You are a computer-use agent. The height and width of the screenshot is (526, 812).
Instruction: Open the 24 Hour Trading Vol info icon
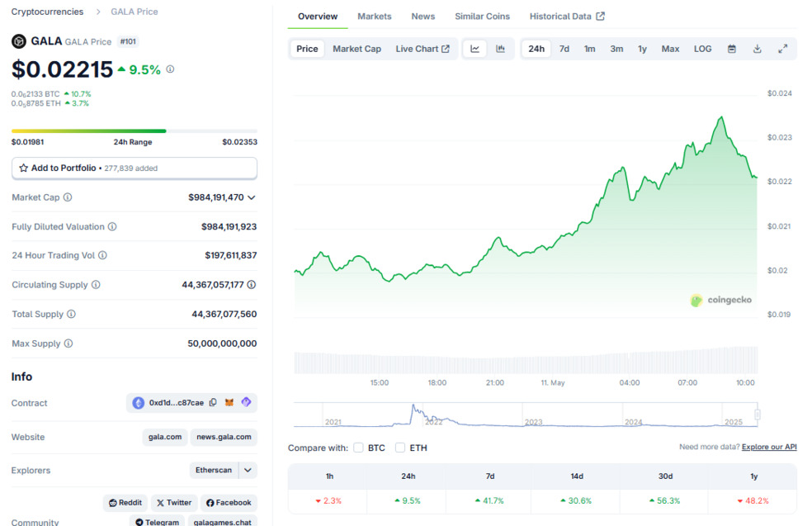point(102,255)
